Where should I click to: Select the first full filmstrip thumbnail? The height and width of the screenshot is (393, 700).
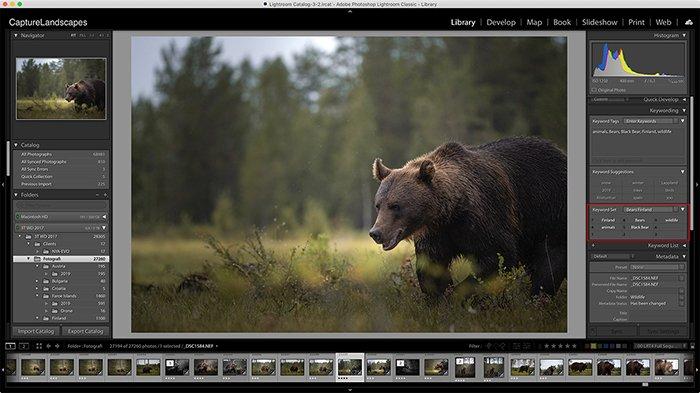[33, 367]
